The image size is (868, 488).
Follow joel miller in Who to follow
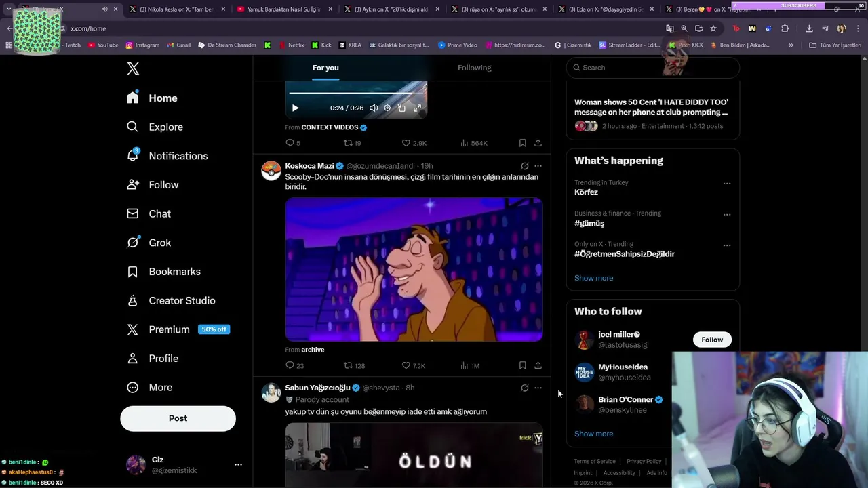(x=712, y=340)
